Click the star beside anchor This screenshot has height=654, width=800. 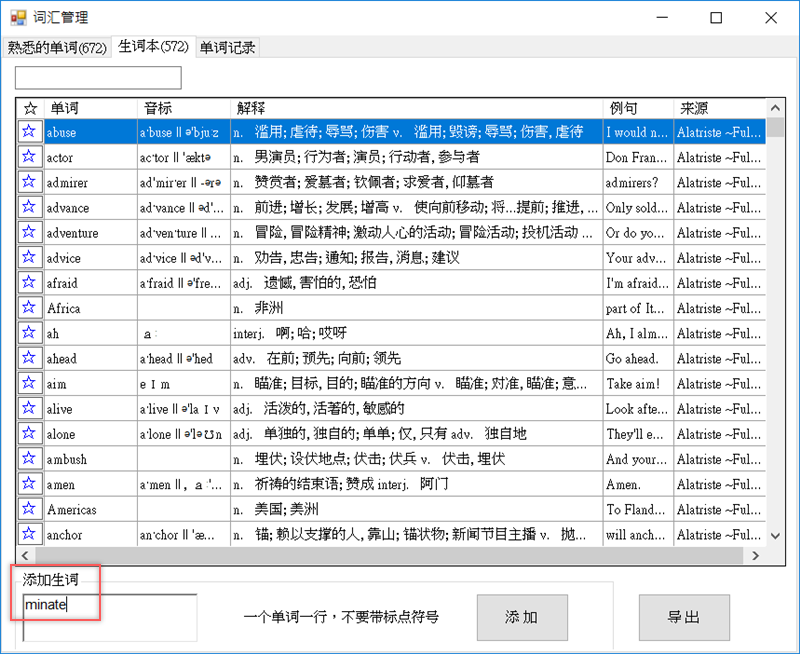pyautogui.click(x=30, y=534)
